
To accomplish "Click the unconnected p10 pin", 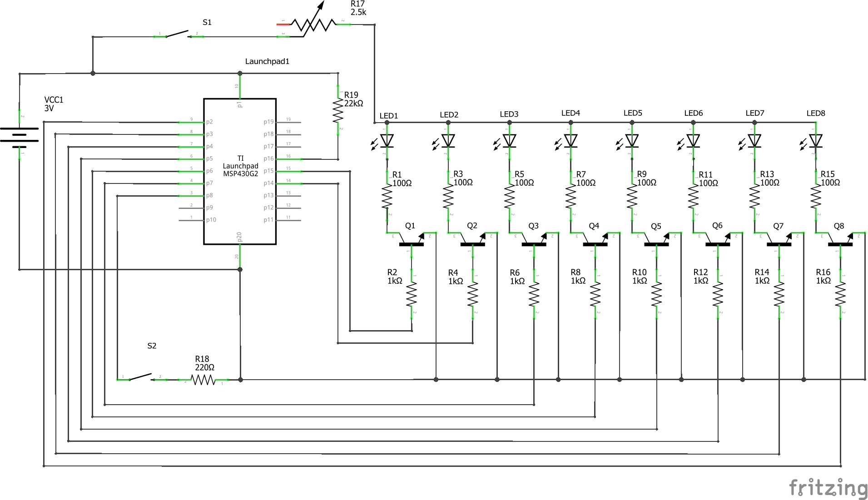I will click(191, 220).
